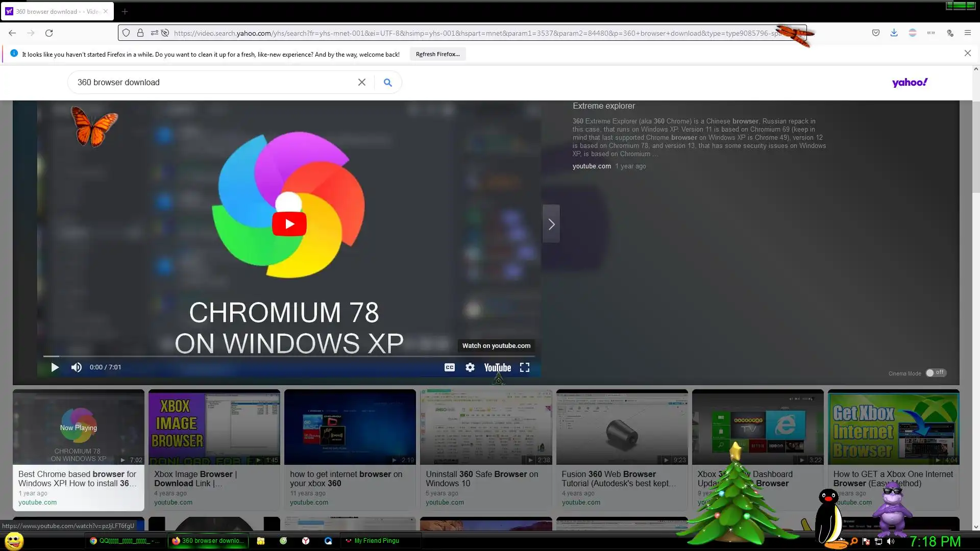Viewport: 980px width, 551px height.
Task: Enter fullscreen on the video player
Action: click(x=525, y=367)
